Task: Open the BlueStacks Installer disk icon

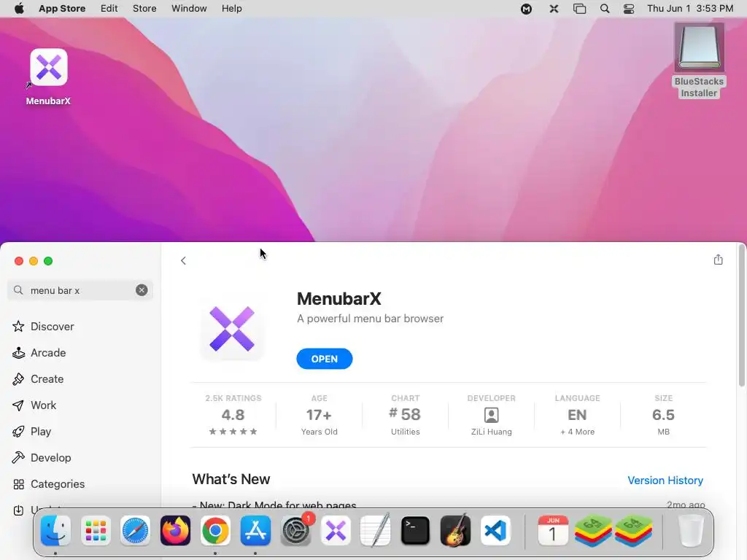Action: click(699, 47)
